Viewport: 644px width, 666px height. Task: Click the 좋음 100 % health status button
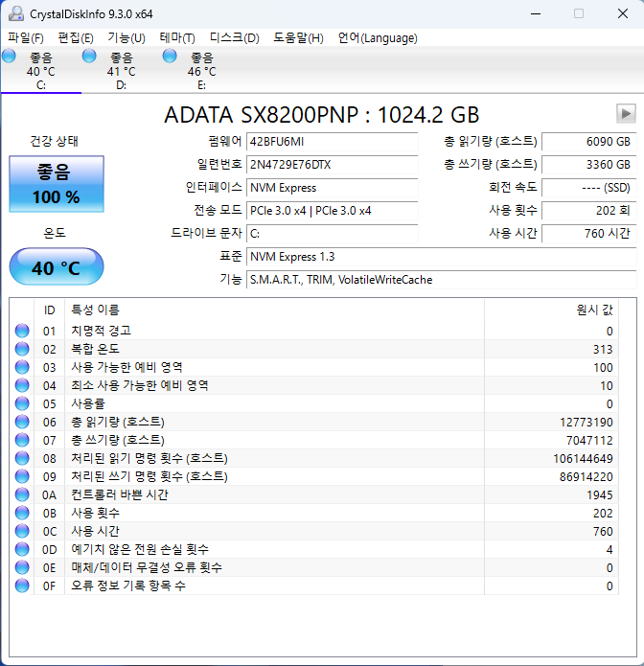coord(57,184)
